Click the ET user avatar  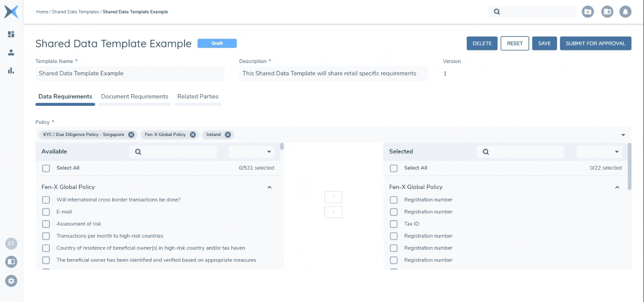coord(11,244)
